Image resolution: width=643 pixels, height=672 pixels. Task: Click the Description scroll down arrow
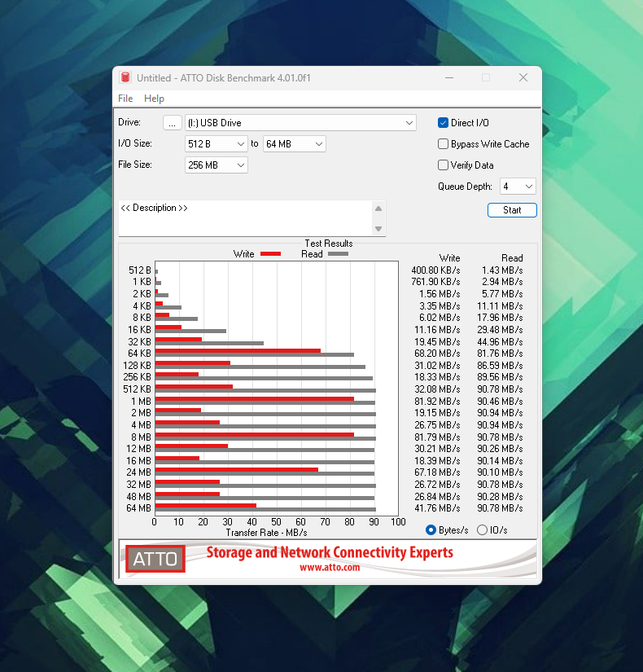click(x=378, y=228)
